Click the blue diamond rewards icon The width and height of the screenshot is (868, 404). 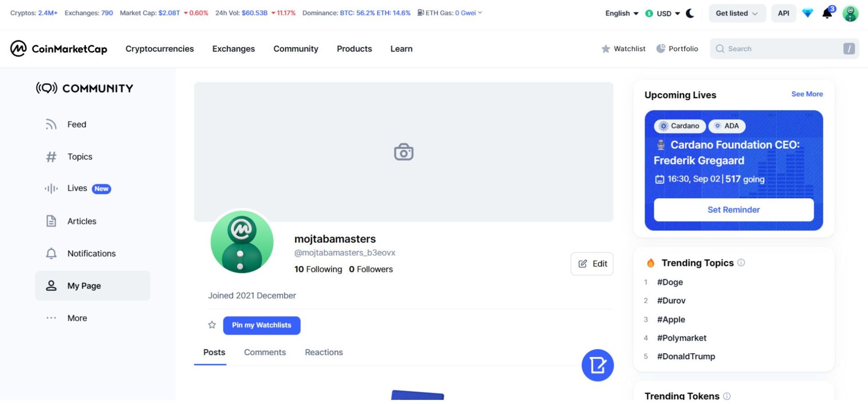pos(807,14)
